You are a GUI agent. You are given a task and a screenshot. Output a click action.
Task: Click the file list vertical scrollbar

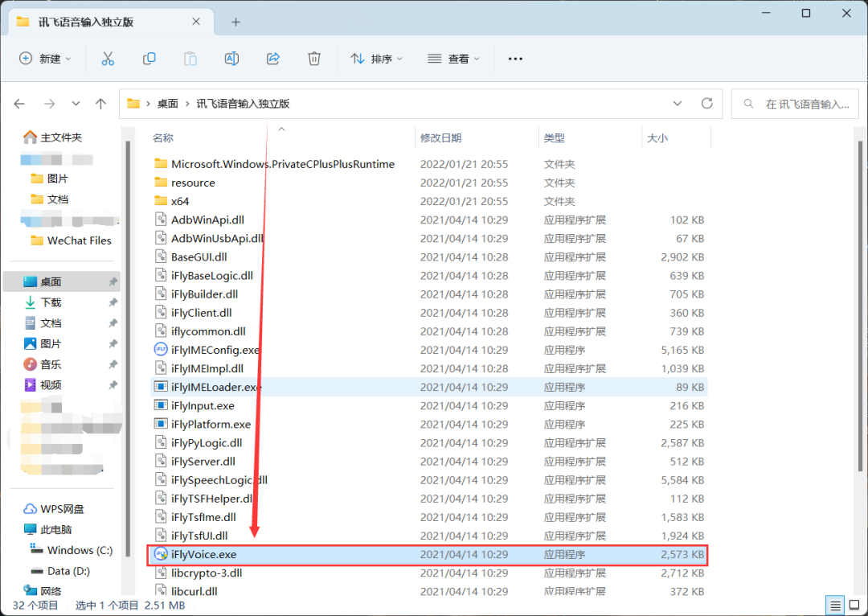[x=860, y=305]
